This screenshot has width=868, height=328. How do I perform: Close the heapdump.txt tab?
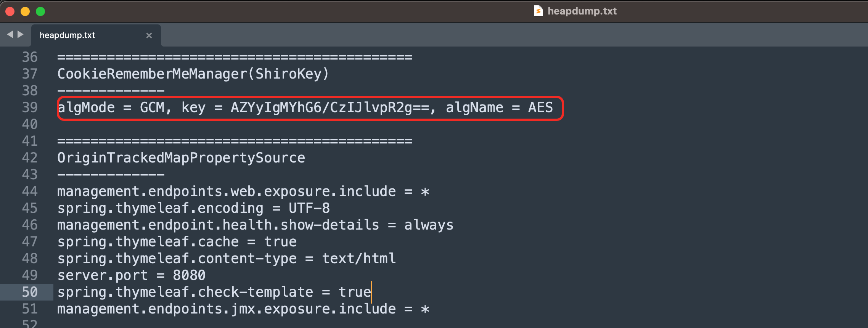tap(149, 35)
